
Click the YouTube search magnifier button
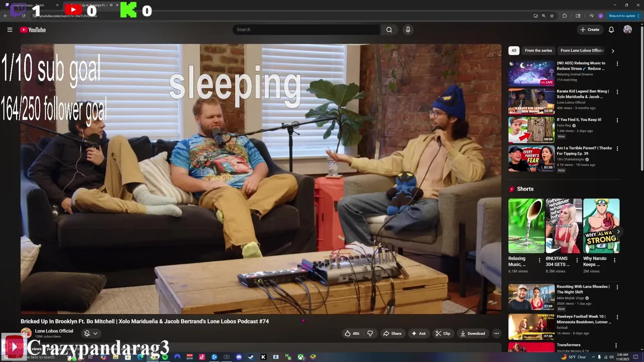coord(389,30)
